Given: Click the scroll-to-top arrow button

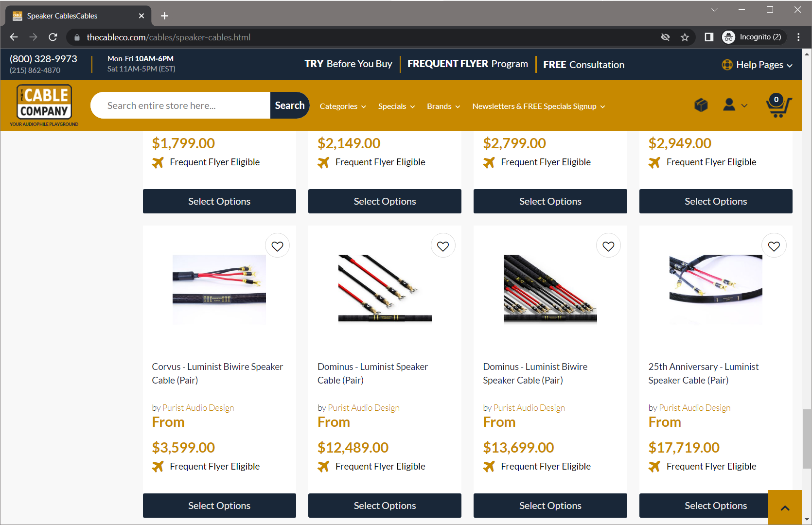Looking at the screenshot, I should pyautogui.click(x=784, y=507).
